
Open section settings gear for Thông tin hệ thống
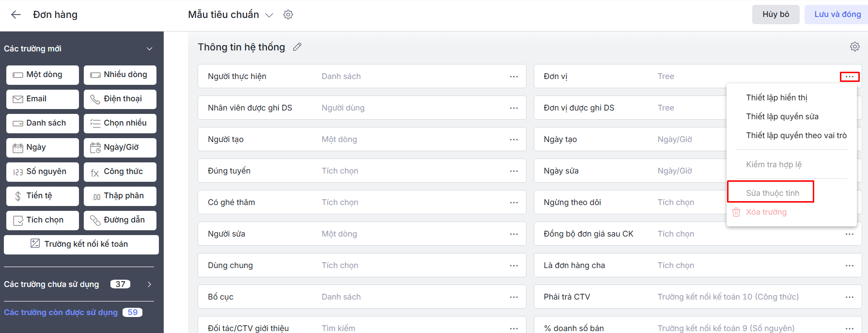click(854, 47)
